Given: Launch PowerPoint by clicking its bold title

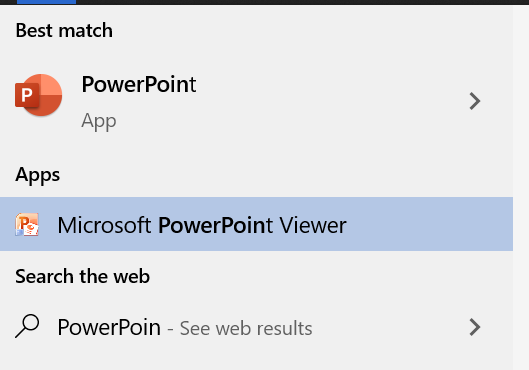Looking at the screenshot, I should click(139, 84).
